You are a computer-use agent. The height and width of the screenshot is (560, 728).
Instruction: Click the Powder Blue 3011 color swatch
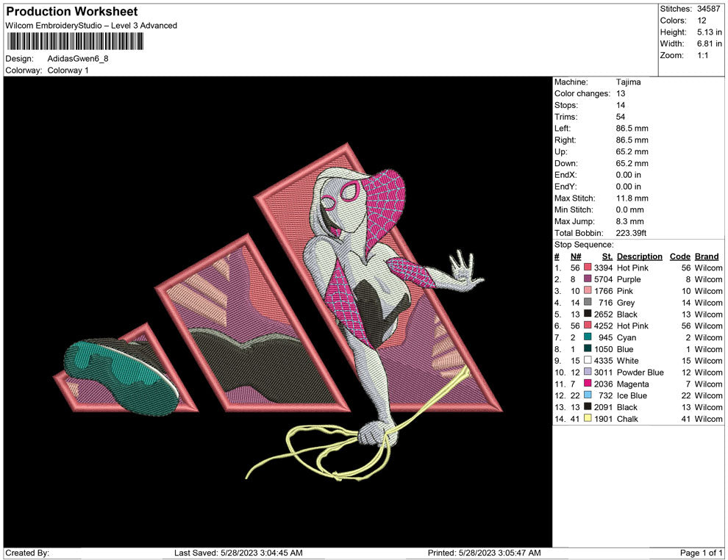click(588, 372)
